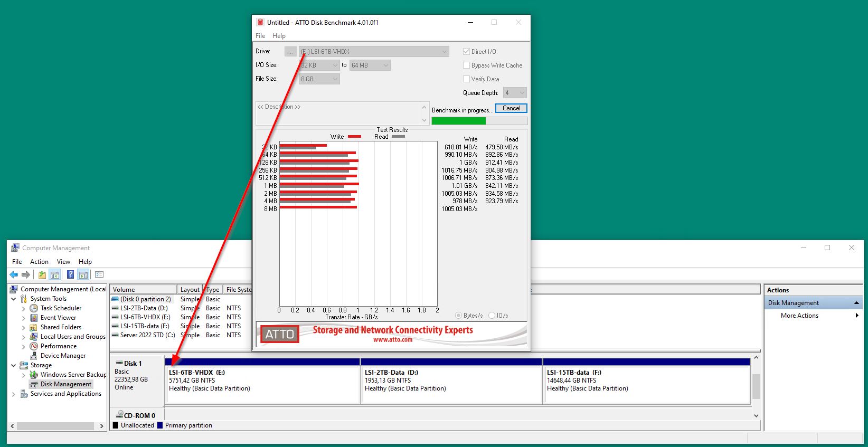Toggle the Direct I/O checkbox
This screenshot has width=868, height=447.
pos(466,52)
